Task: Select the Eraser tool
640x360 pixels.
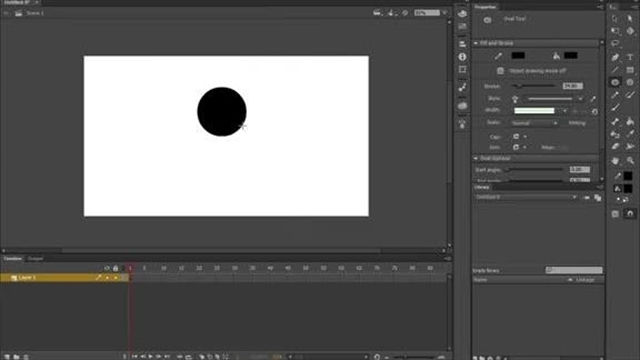Action: coord(615,147)
